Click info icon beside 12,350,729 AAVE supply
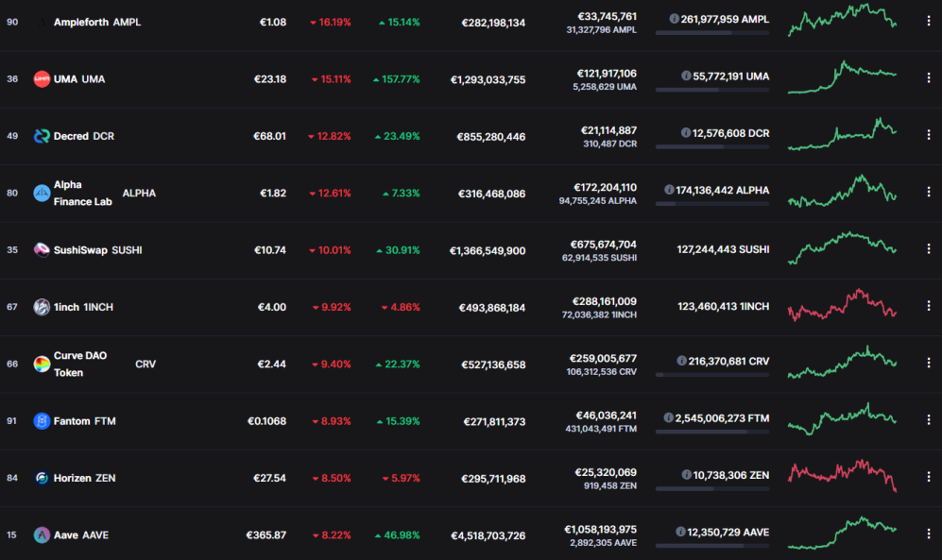942x560 pixels. point(680,533)
